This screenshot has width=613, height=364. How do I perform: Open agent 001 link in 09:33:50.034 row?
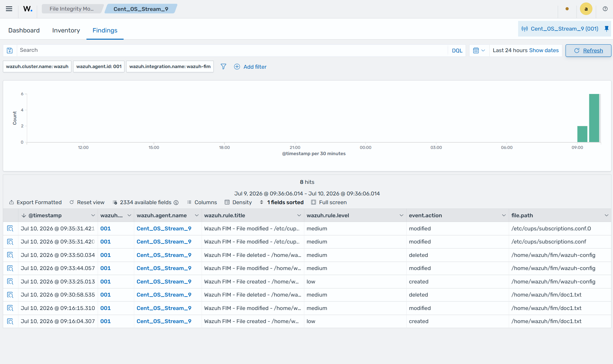(105, 255)
